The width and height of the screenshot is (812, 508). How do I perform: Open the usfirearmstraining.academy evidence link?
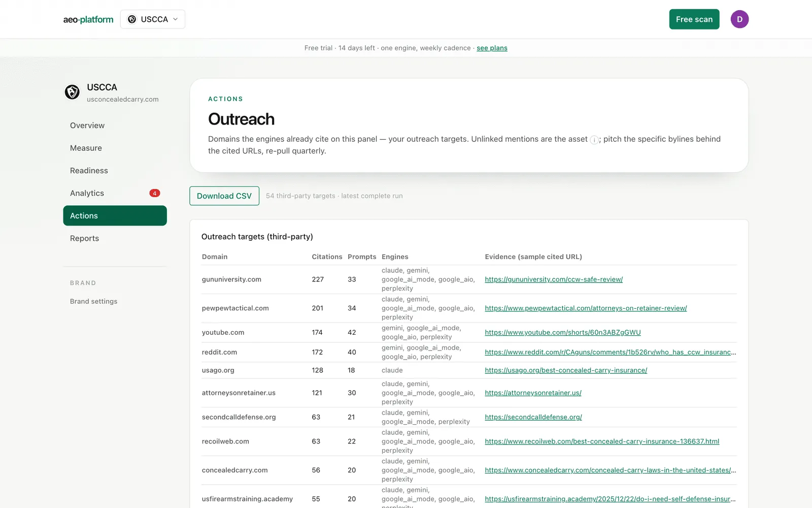(x=610, y=499)
